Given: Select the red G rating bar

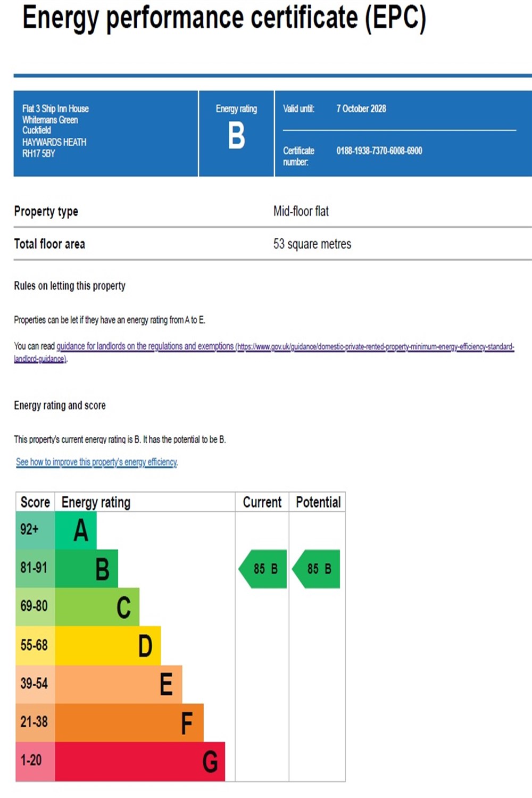Looking at the screenshot, I should [140, 761].
